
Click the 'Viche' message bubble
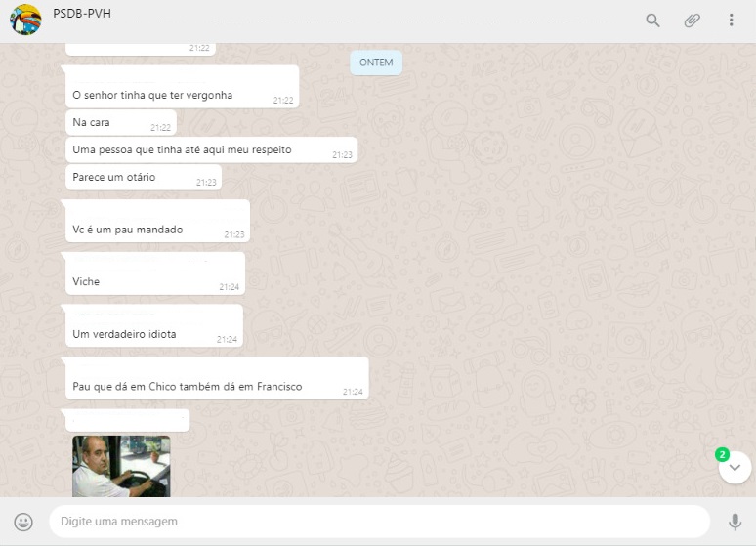pyautogui.click(x=86, y=281)
